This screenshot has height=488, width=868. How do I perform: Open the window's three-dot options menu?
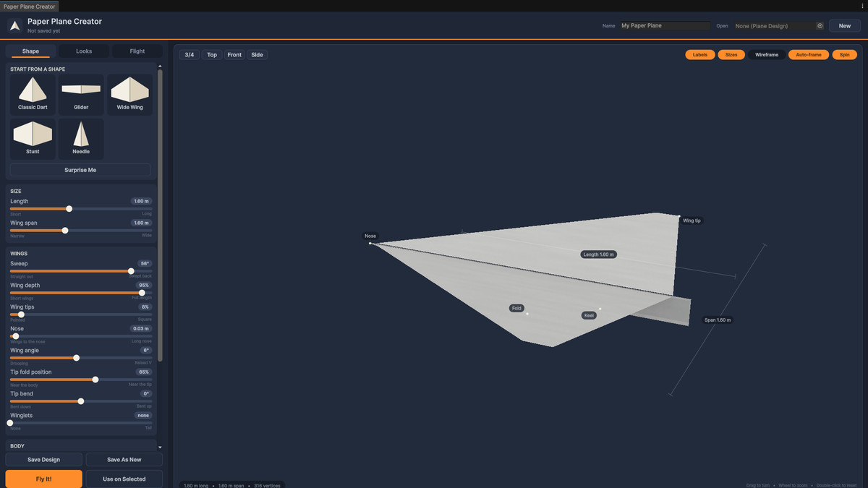861,6
